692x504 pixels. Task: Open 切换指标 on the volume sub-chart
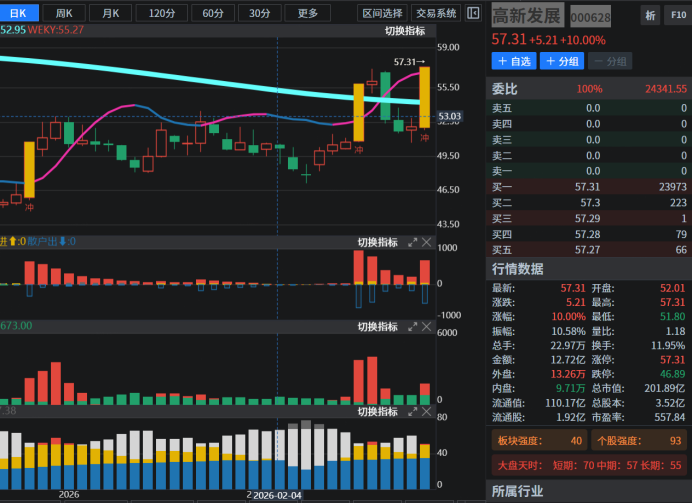[x=377, y=327]
